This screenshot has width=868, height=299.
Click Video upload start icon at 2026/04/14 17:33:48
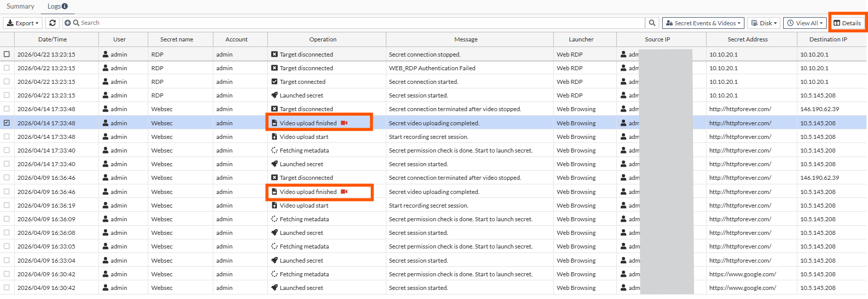(274, 136)
